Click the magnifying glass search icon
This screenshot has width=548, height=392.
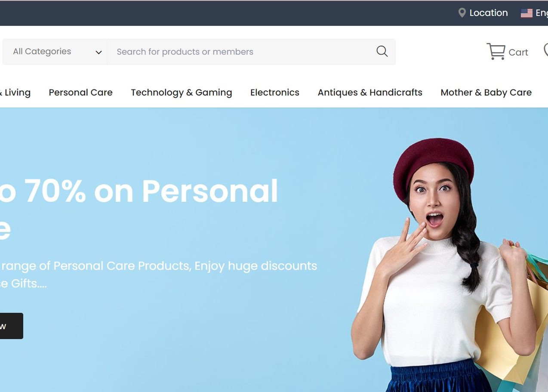coord(382,51)
